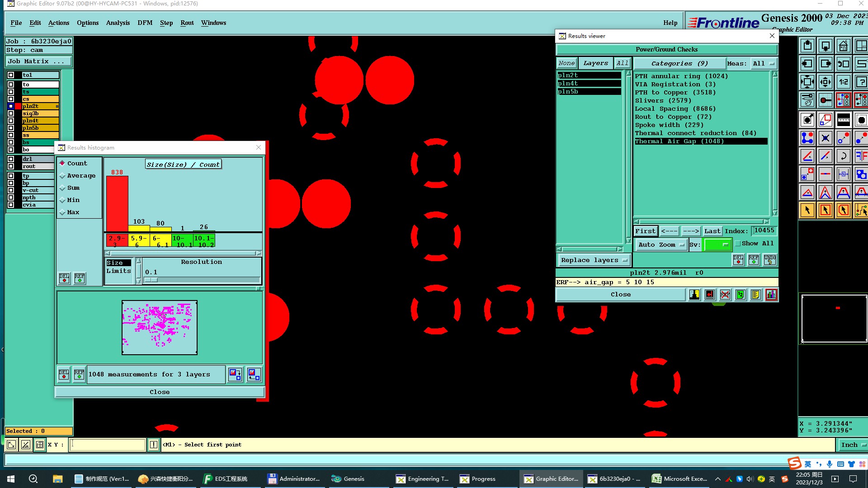Open the histogram icon in Results viewer
Image resolution: width=868 pixels, height=488 pixels.
tap(771, 295)
